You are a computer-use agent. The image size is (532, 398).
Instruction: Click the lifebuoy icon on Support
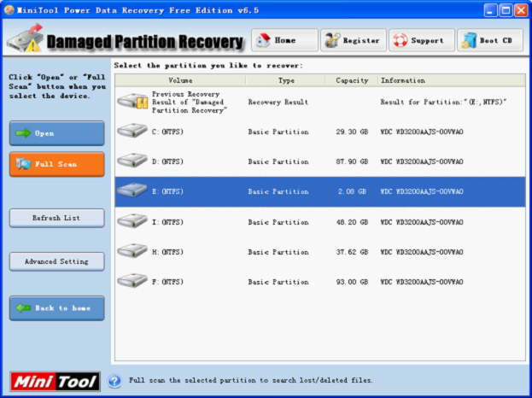click(400, 40)
